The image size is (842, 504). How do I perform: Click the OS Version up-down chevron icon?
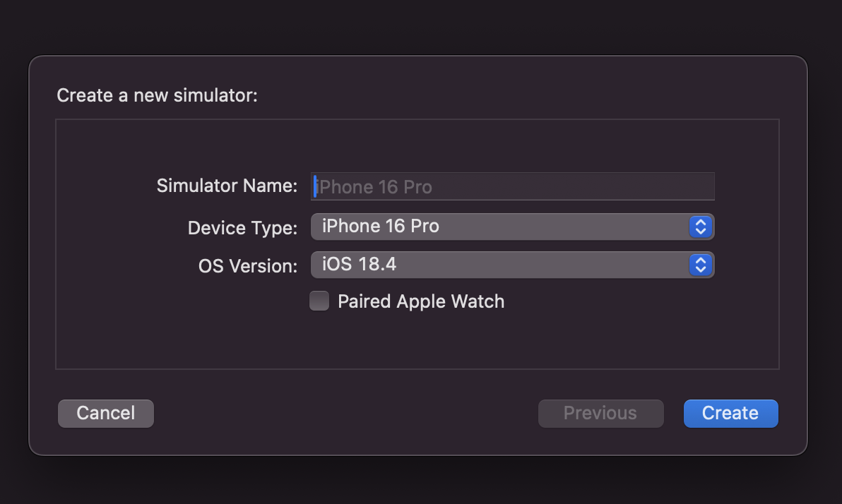pos(700,265)
